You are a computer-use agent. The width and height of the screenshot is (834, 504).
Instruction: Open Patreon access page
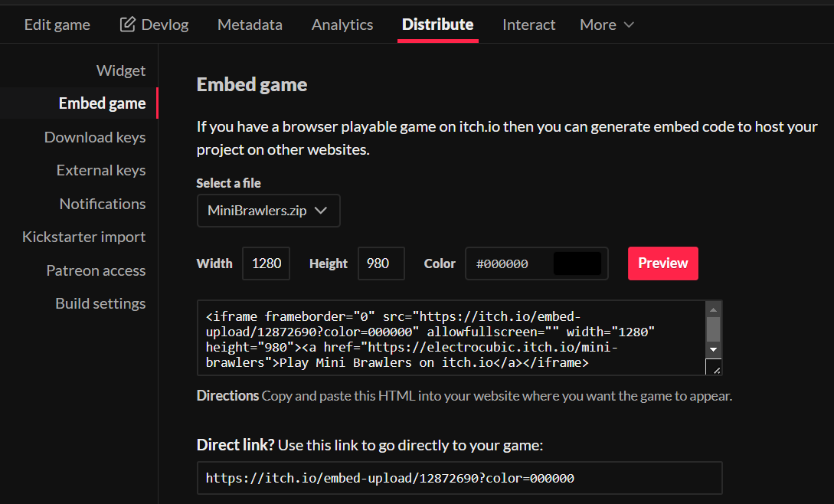tap(96, 270)
